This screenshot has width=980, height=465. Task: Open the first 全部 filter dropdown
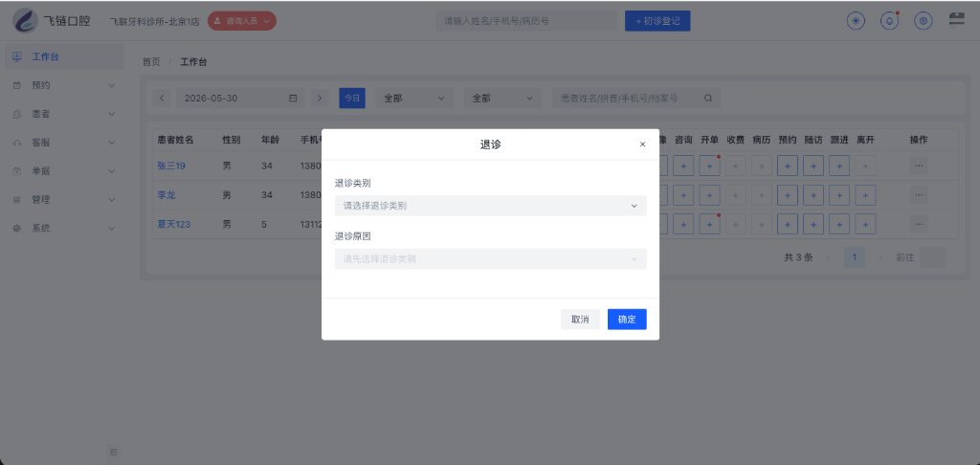point(414,99)
